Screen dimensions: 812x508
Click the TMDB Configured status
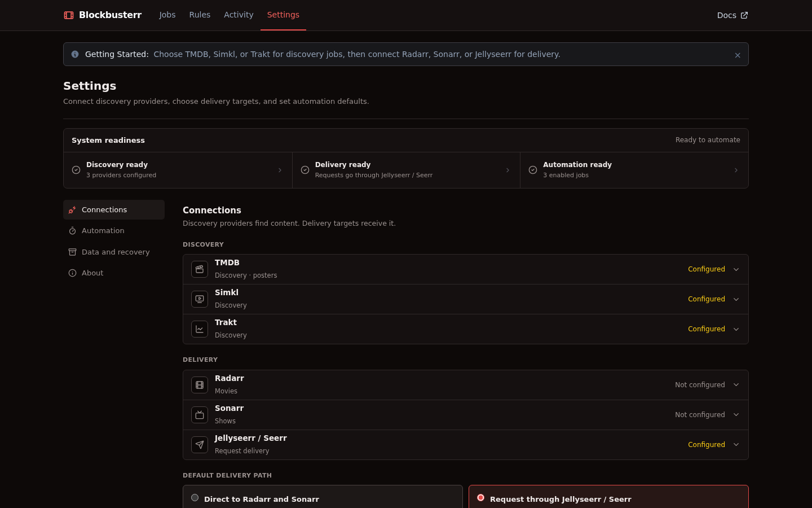click(707, 269)
